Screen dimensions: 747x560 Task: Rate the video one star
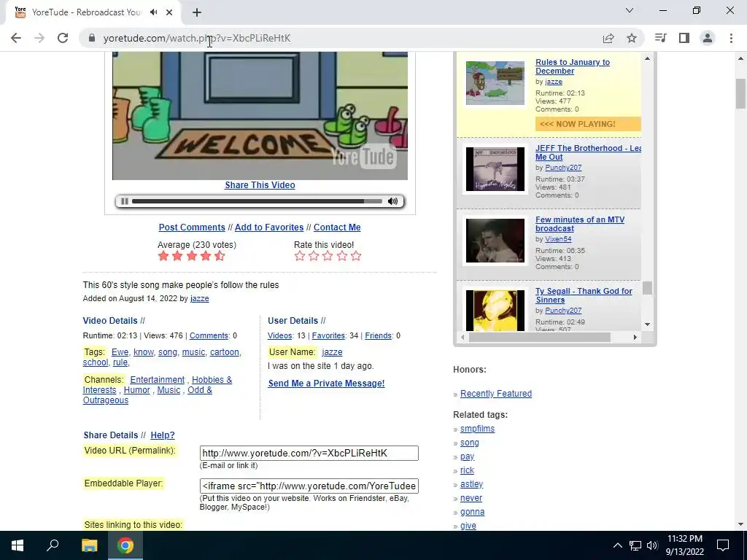tap(300, 256)
